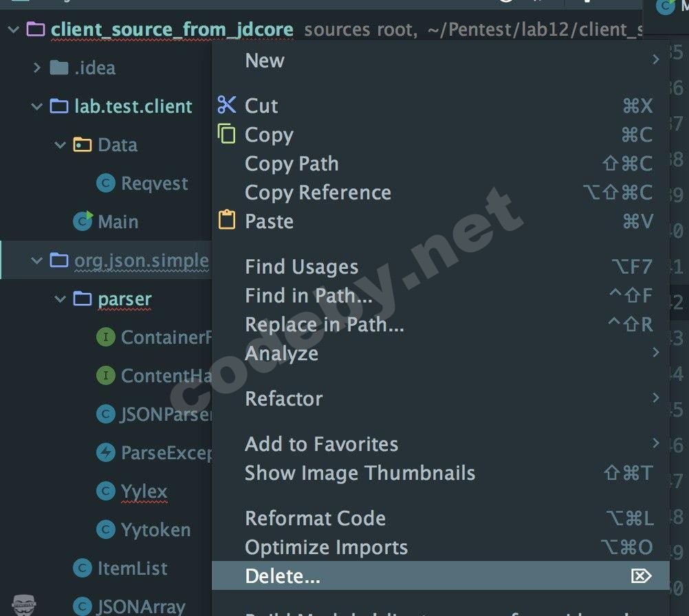Select Copy Path menu entry
689x616 pixels.
point(441,164)
